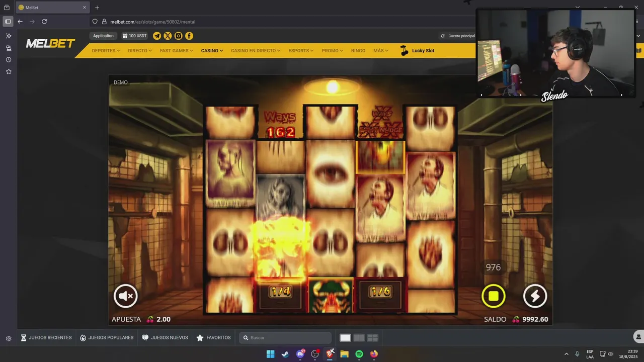This screenshot has width=644, height=362.
Task: Expand the MÁS menu
Action: (x=381, y=51)
